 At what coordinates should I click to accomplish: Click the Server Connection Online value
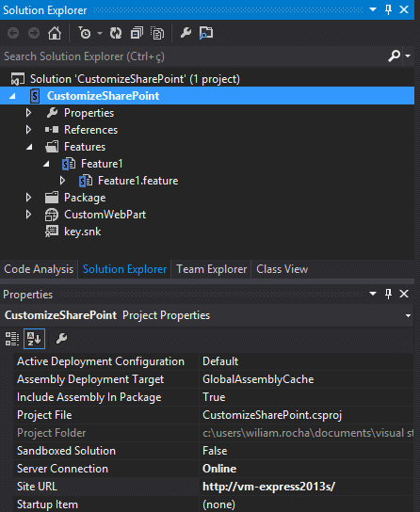tap(219, 469)
